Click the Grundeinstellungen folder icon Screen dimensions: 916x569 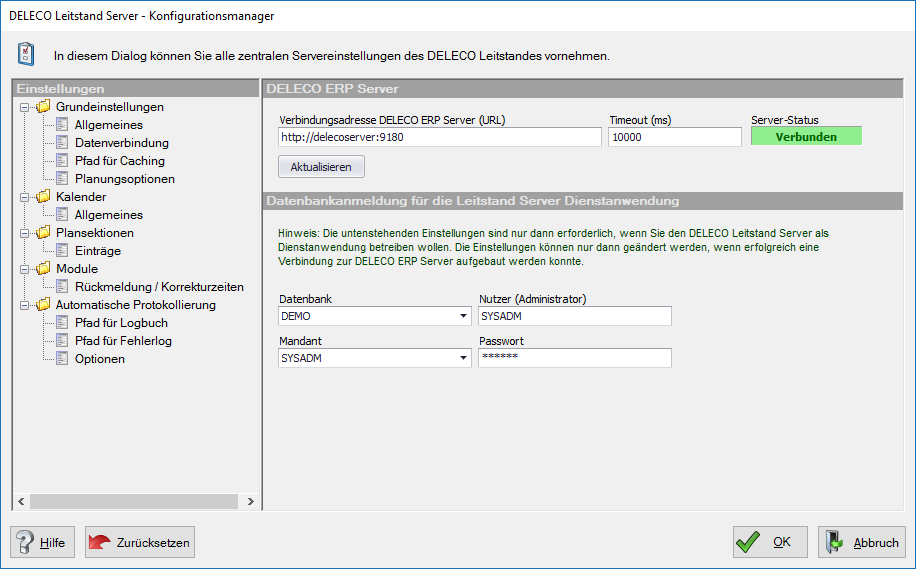click(43, 107)
